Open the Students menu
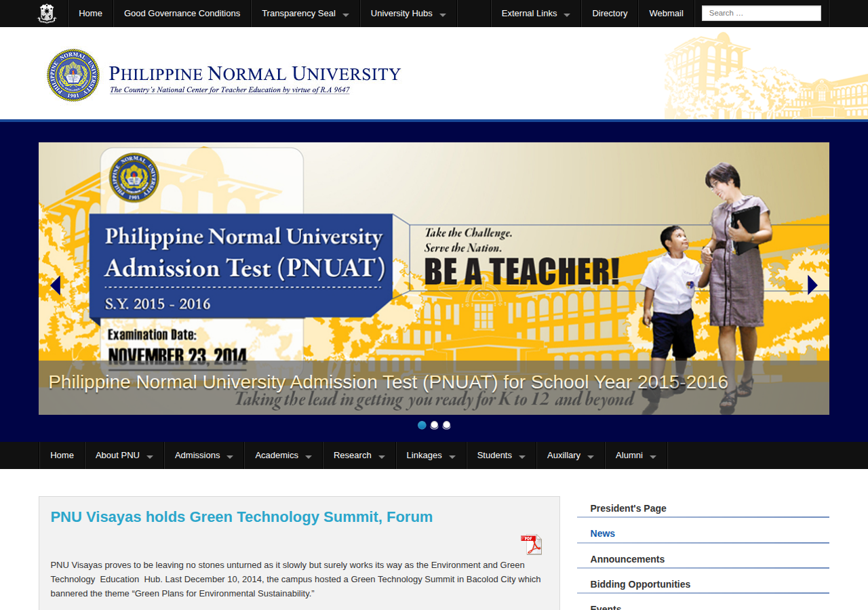This screenshot has height=610, width=868. pos(501,455)
